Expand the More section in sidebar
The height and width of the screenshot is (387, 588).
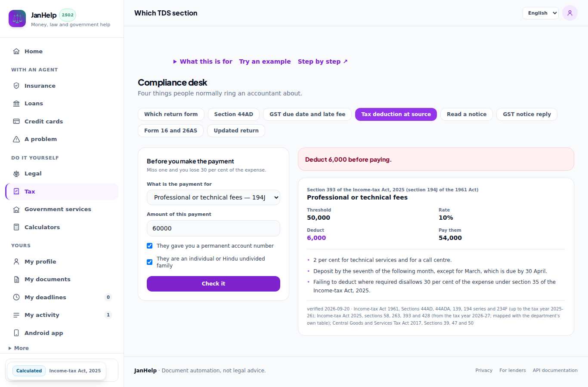tap(19, 348)
